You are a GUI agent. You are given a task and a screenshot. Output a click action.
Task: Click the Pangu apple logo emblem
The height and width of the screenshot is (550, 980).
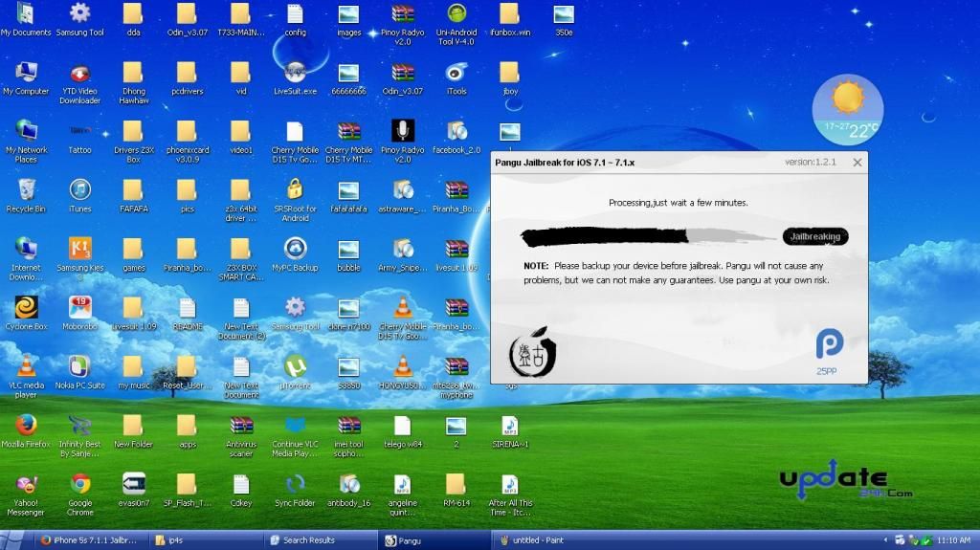527,354
